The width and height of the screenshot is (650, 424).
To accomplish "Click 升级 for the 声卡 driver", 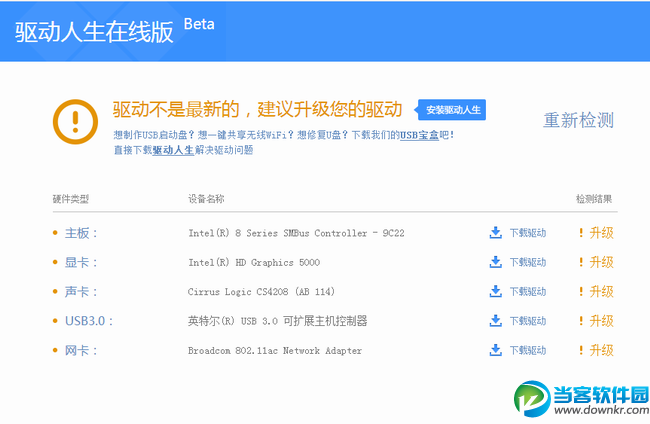I will coord(601,292).
